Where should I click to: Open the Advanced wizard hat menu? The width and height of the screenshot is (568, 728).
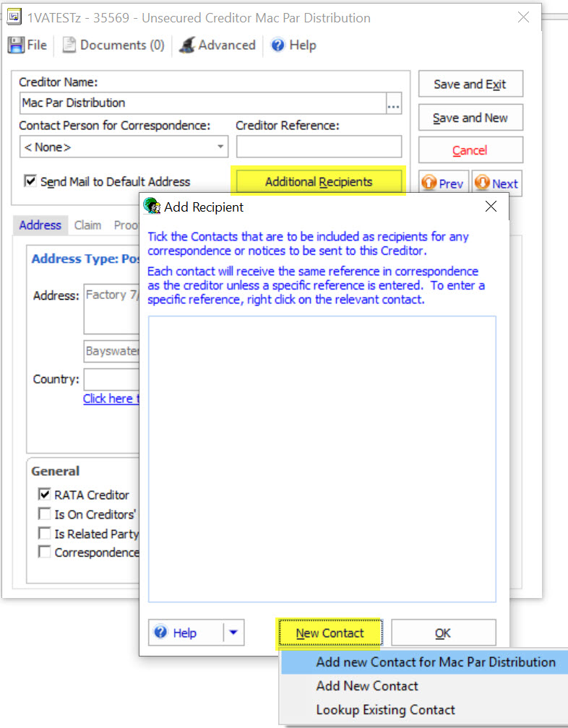pos(218,45)
